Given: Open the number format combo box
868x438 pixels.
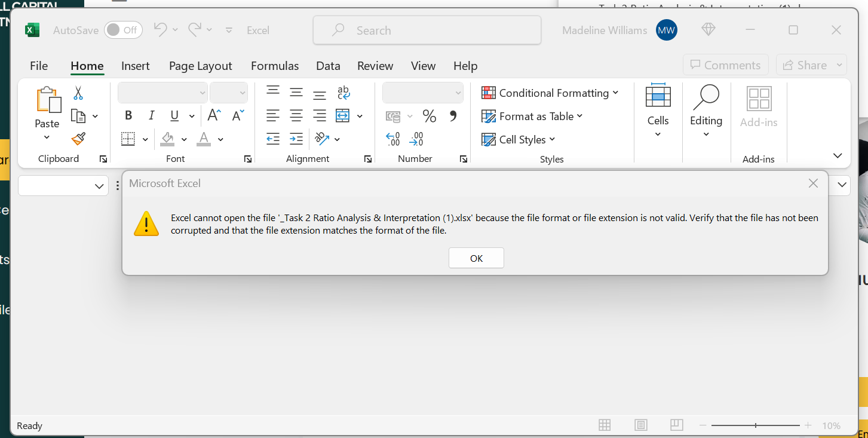Looking at the screenshot, I should pos(423,93).
